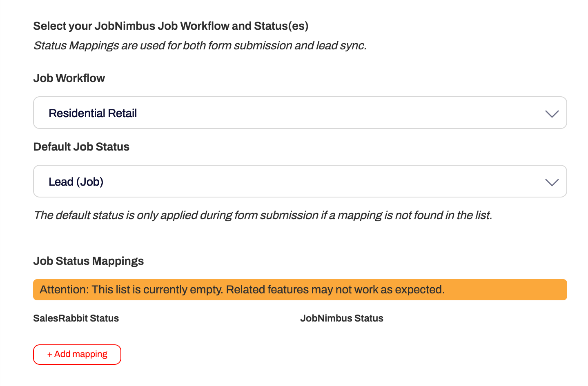Select the 'Residential Retail' value text
The height and width of the screenshot is (386, 588).
point(93,113)
